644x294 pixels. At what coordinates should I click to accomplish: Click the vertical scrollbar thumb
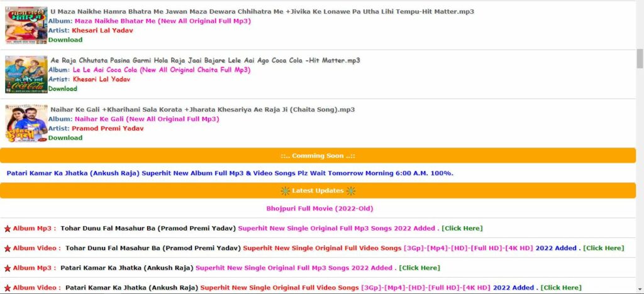coord(640,58)
